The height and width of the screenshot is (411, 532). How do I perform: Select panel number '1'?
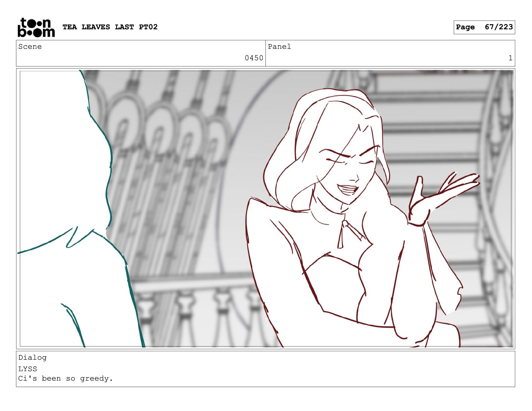[510, 58]
